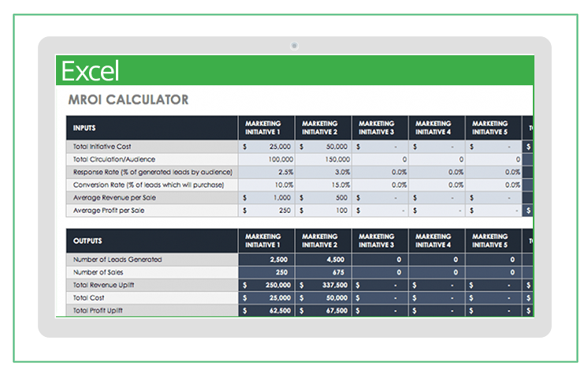Click Total Profit Uplift cell showing 62,500
Viewport: 588px width, 378px height.
(266, 311)
